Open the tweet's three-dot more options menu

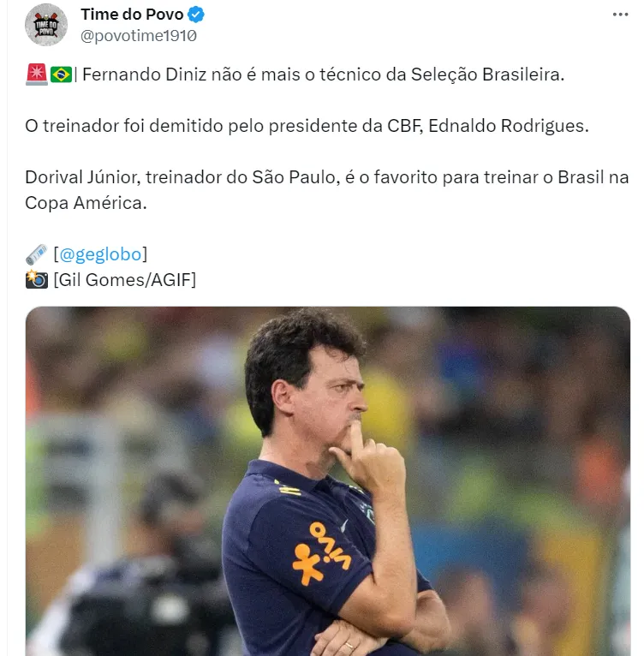click(621, 15)
